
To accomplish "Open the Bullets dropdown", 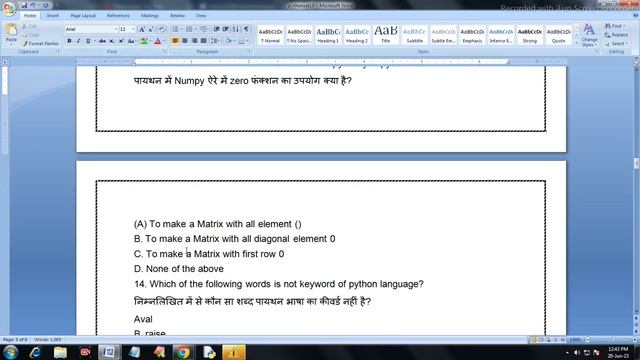I will pyautogui.click(x=181, y=29).
